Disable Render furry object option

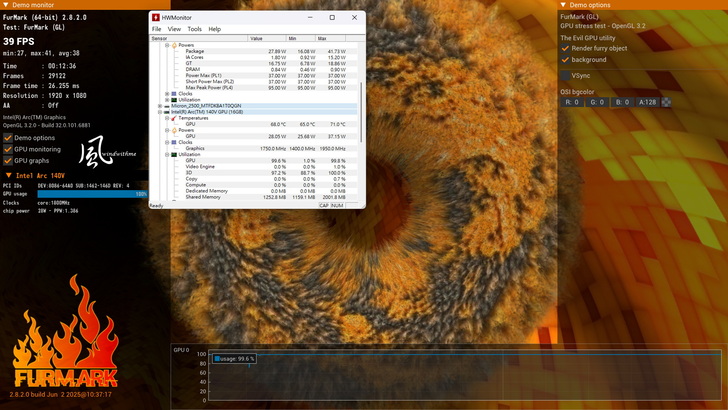[x=565, y=48]
